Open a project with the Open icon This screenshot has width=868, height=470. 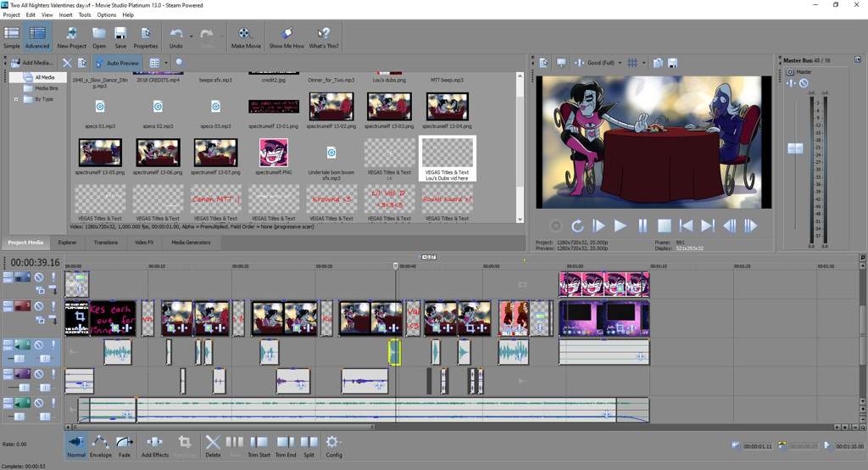click(x=99, y=37)
